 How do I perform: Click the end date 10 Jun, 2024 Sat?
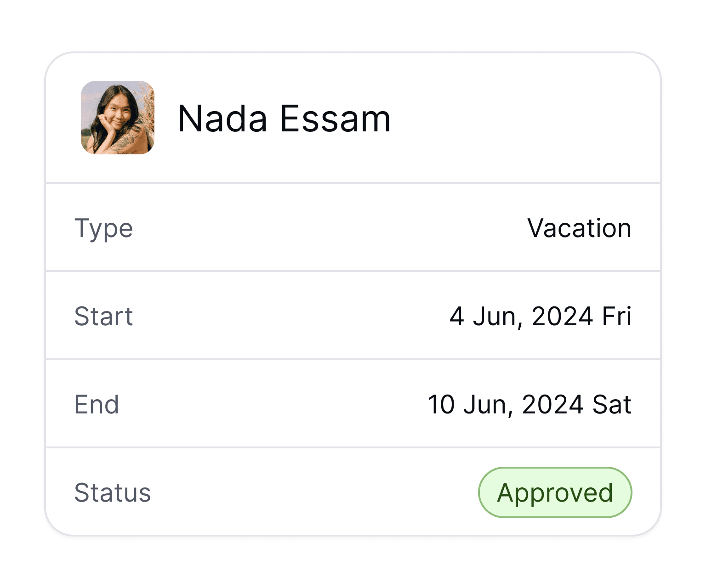click(x=529, y=405)
